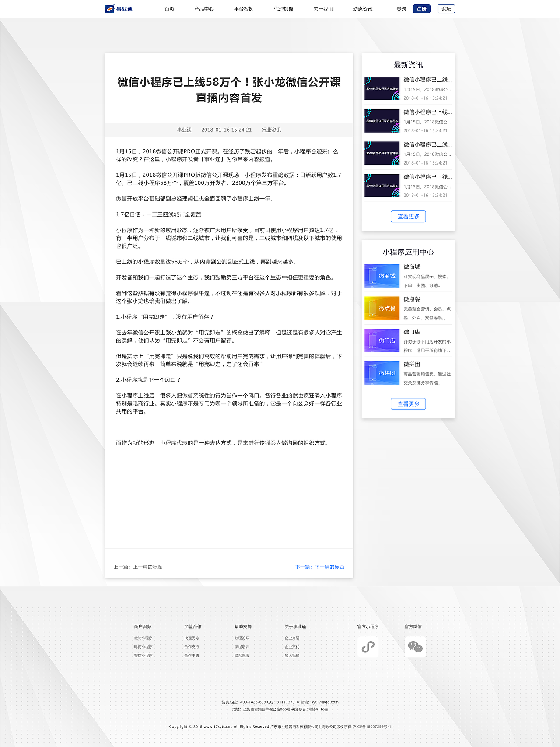Open the official WeChat icon in footer
560x747 pixels.
[415, 647]
